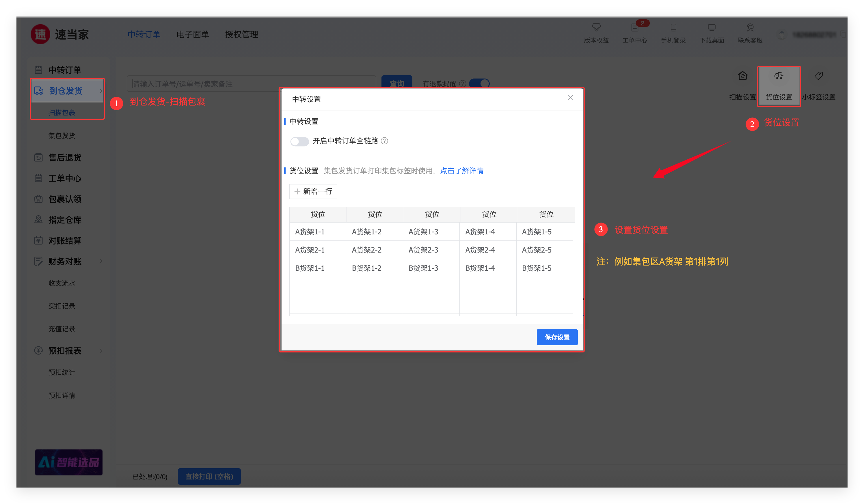Screen dimensions: 864x504
Task: Open 扫描设置 house icon
Action: click(x=742, y=76)
